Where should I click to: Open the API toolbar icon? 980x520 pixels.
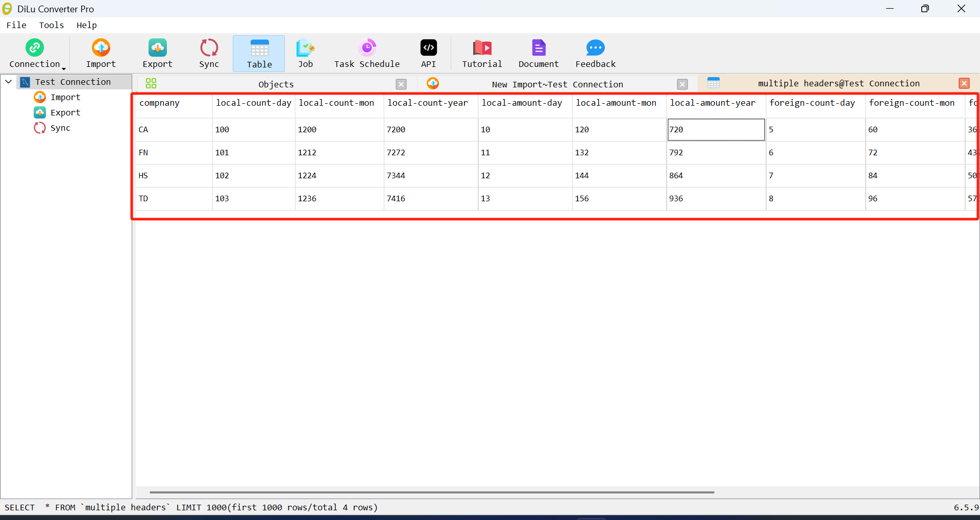click(429, 53)
